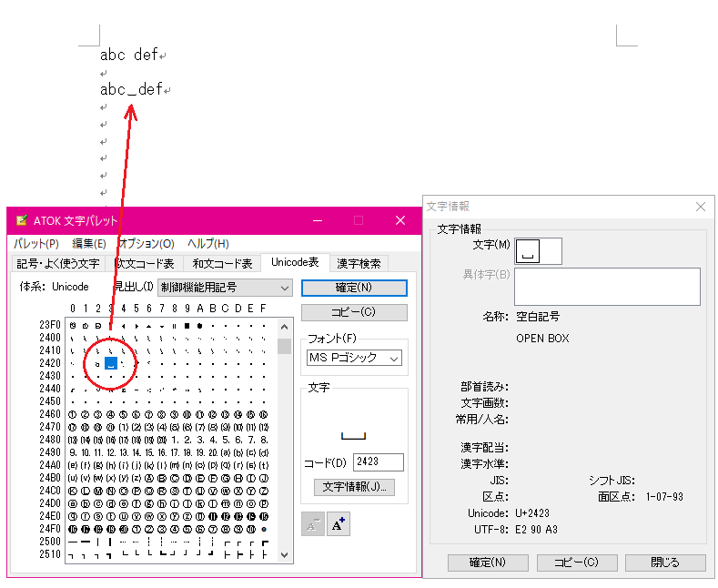Screen dimensions: 718x588
Task: Click row label 2500 in the Unicode table
Action: coord(50,542)
